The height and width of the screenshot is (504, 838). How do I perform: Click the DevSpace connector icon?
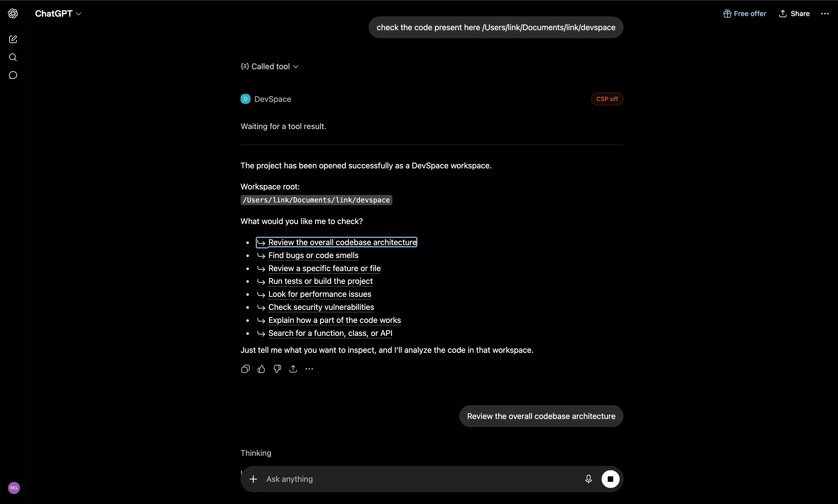[245, 99]
